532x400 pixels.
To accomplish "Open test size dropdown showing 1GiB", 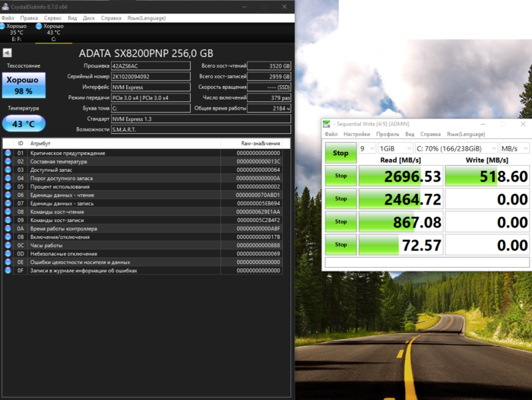I will [x=395, y=148].
